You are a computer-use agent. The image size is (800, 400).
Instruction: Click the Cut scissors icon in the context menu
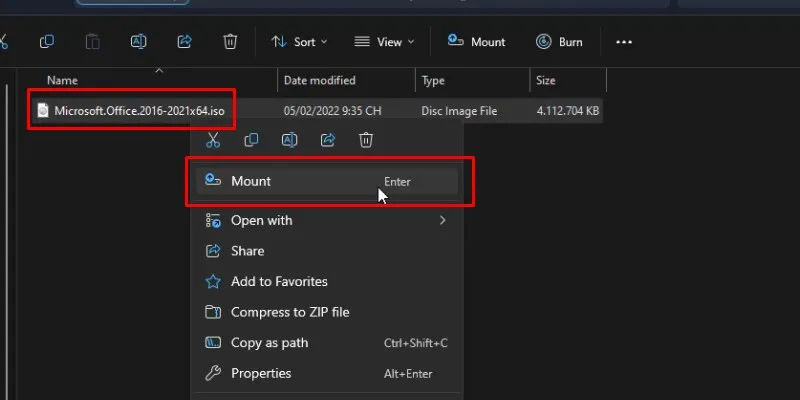coord(212,140)
